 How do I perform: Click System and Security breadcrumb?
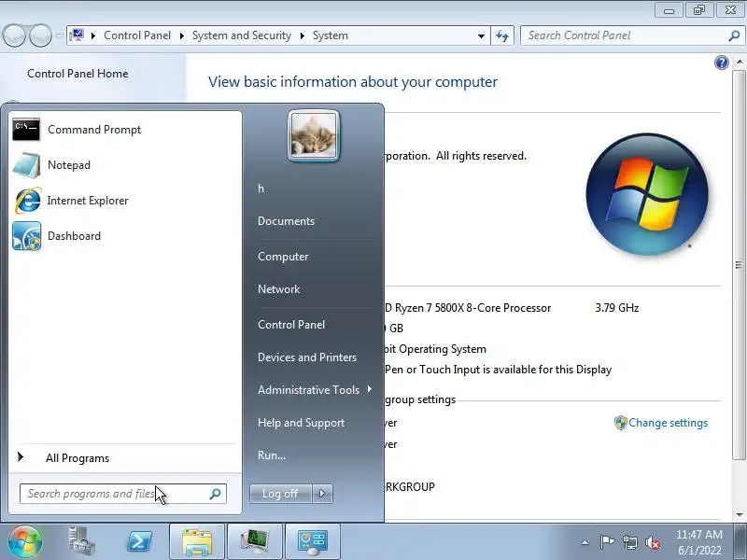click(242, 35)
